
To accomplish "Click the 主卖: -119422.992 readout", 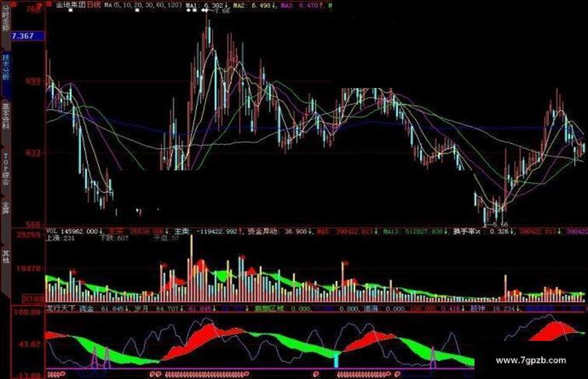I will coord(208,232).
